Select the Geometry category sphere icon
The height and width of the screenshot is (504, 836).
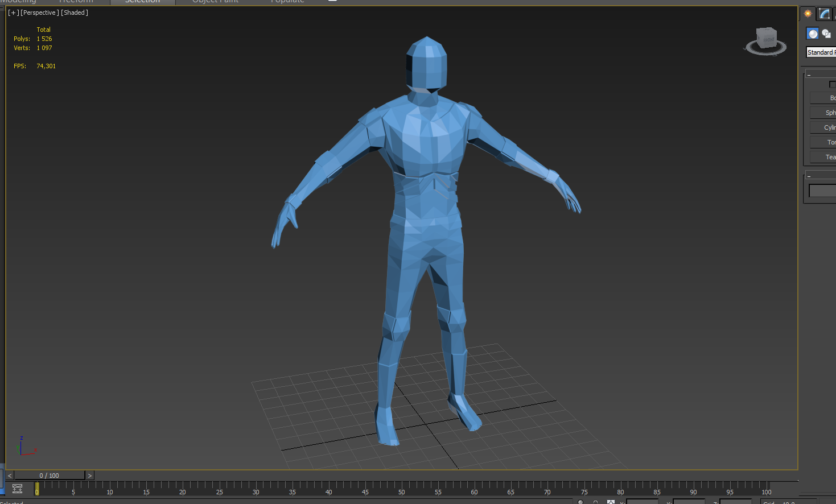(x=813, y=34)
